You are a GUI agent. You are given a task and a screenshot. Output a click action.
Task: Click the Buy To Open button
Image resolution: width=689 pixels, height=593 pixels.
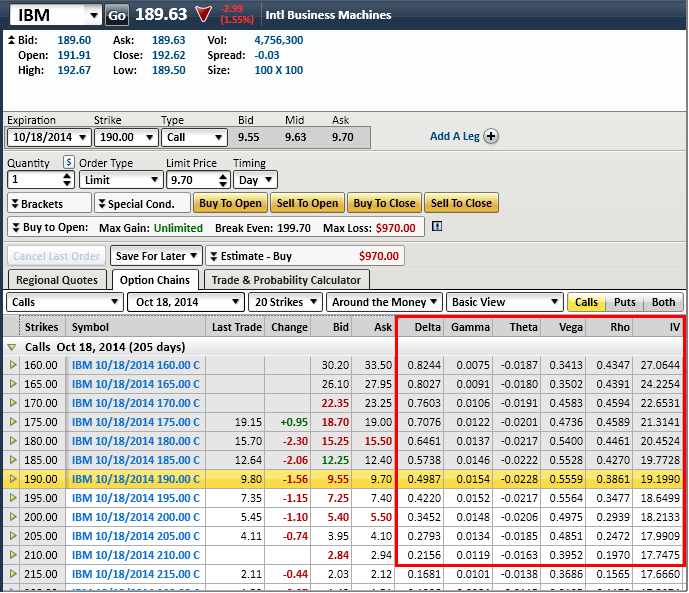click(x=230, y=203)
